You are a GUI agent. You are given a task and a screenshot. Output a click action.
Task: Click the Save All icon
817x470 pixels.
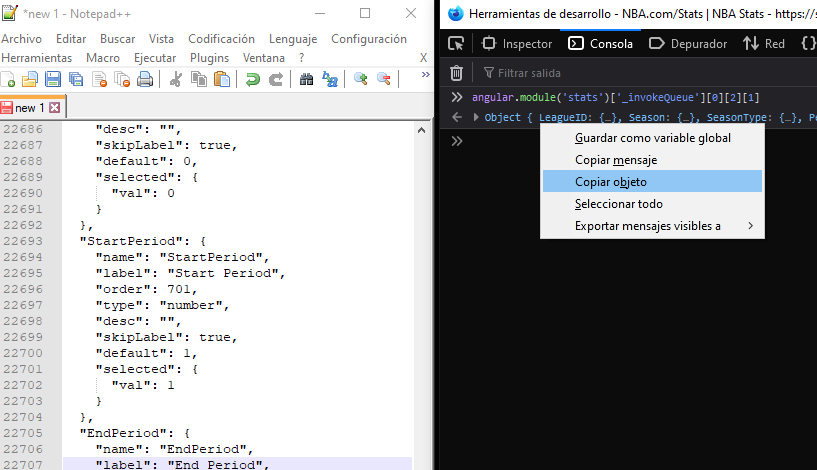click(x=76, y=79)
